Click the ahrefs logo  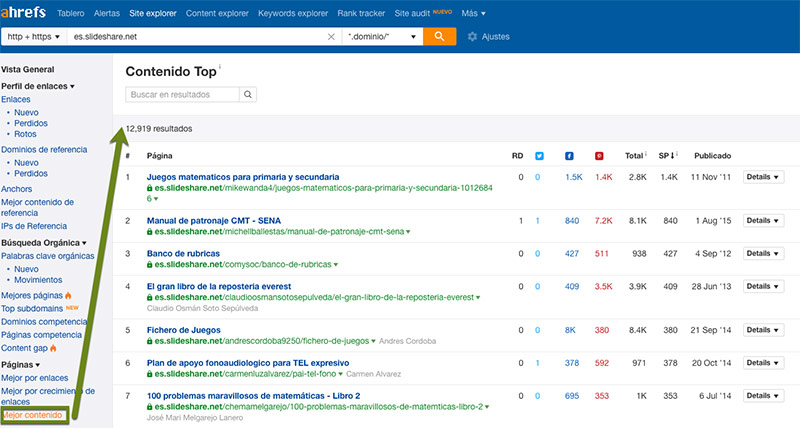tap(23, 12)
